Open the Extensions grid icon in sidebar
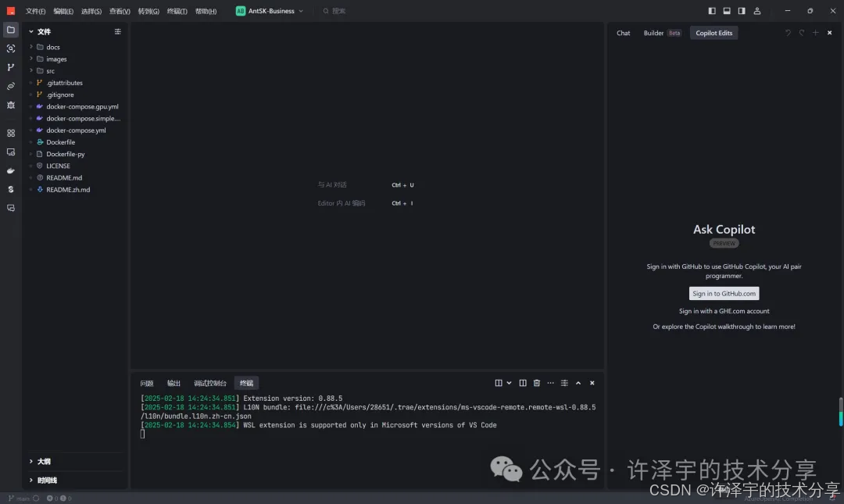This screenshot has height=504, width=844. (x=11, y=133)
